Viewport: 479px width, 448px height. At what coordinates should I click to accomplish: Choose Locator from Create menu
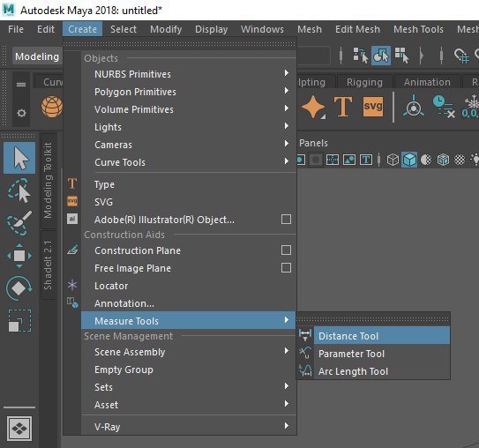point(188,286)
